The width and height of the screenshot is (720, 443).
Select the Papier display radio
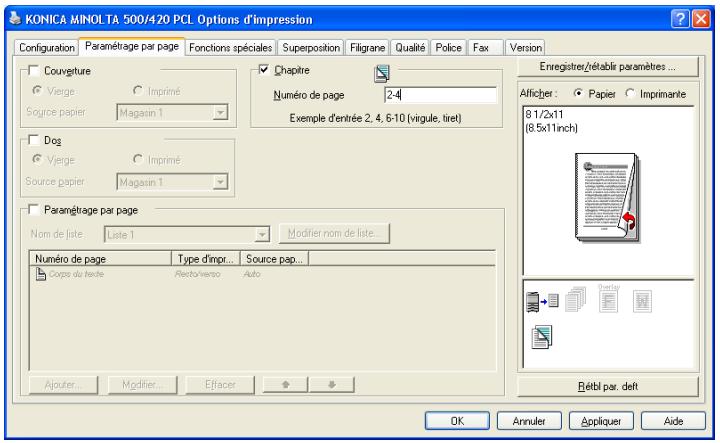(x=579, y=93)
